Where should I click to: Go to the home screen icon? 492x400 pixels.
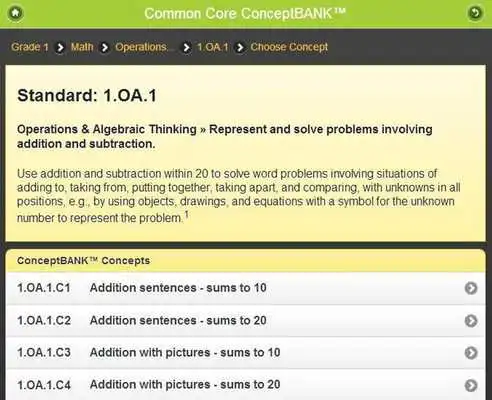click(x=15, y=13)
